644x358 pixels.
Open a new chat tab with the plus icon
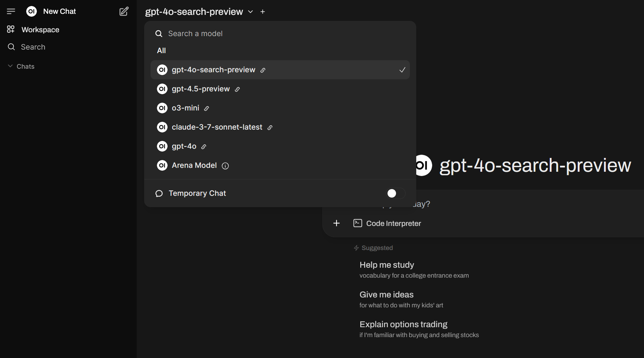262,12
